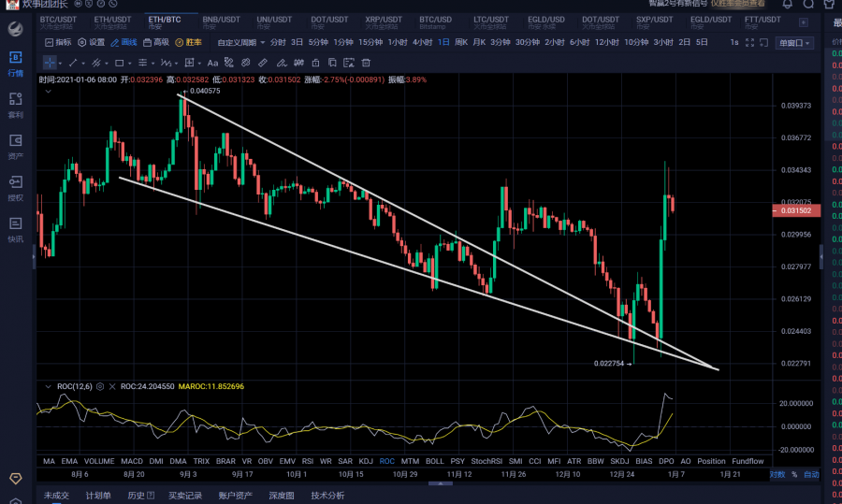Choose the parallel channel drawing tool
Screen dimensions: 842x504
(x=96, y=63)
